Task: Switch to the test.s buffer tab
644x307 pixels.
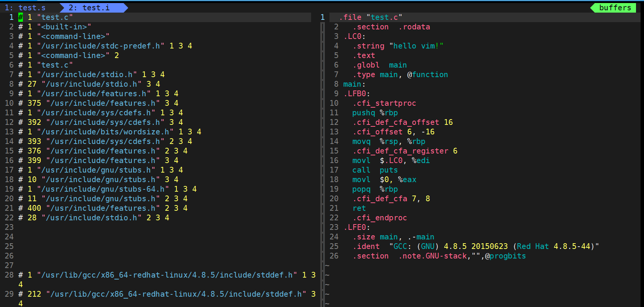Action: [x=25, y=8]
